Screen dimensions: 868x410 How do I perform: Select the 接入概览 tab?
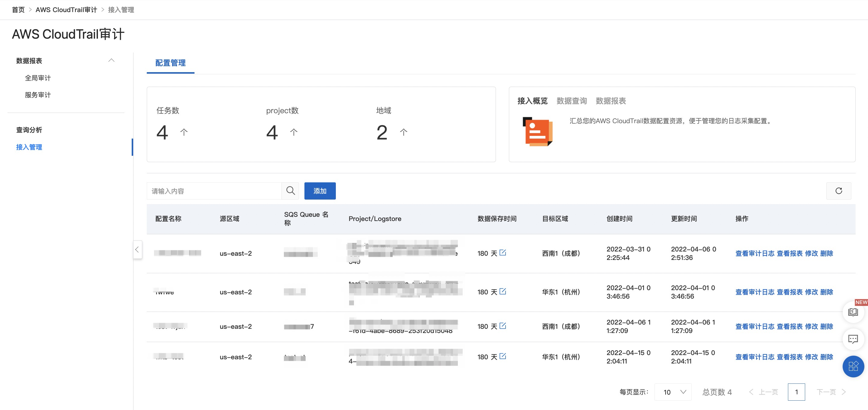pyautogui.click(x=532, y=101)
